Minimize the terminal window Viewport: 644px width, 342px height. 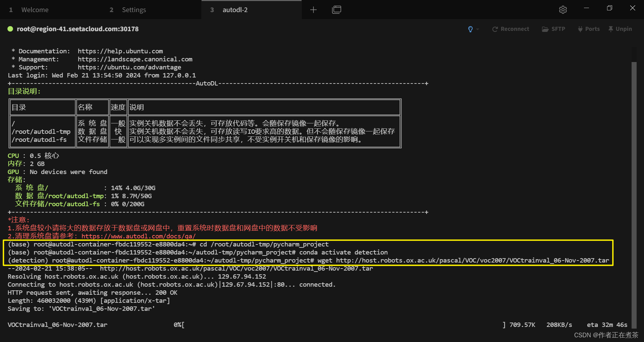click(586, 8)
